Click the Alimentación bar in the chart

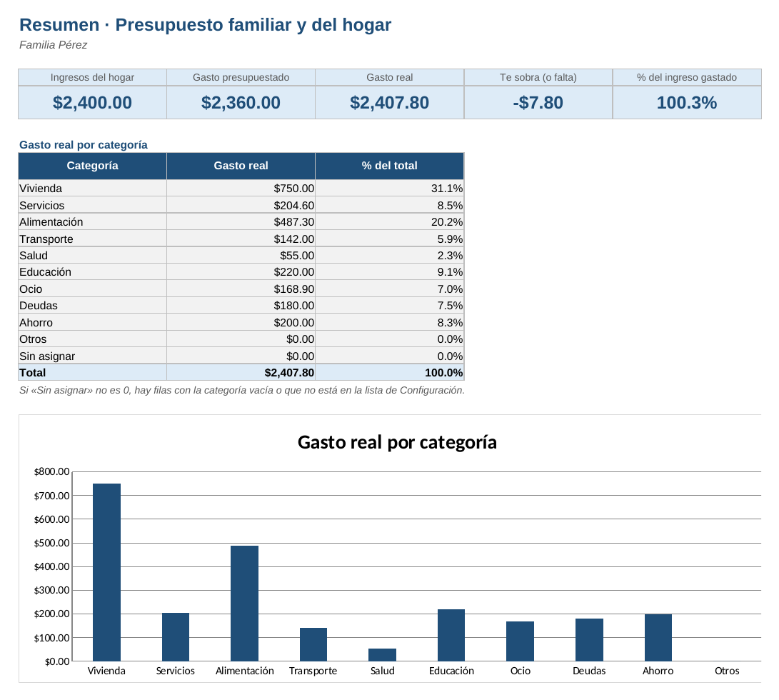coord(244,603)
